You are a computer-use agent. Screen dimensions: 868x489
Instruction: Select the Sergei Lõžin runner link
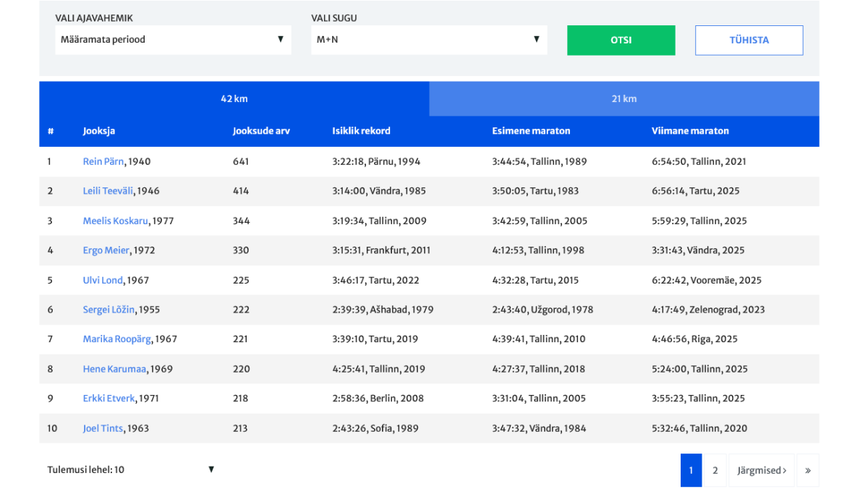[109, 310]
